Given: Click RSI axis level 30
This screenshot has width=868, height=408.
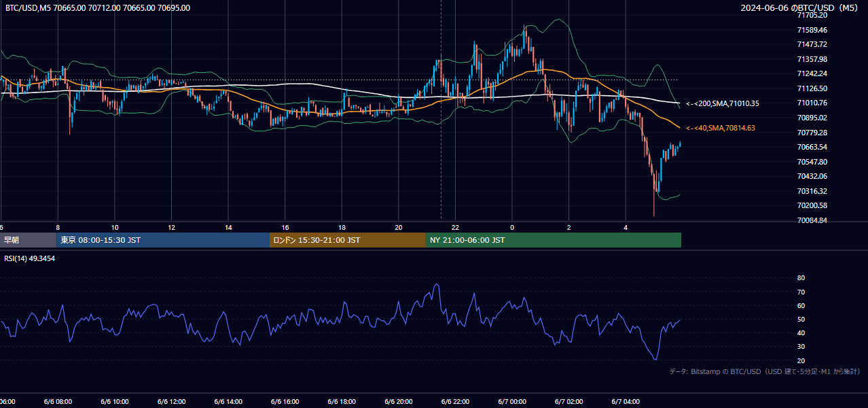Looking at the screenshot, I should click(801, 347).
